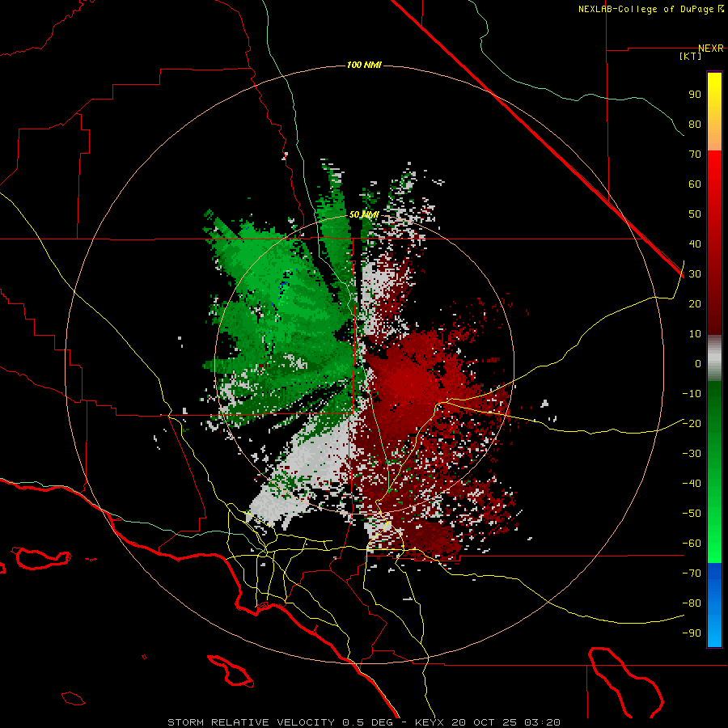
Task: Pick the gray zero-velocity color bar segment
Action: pyautogui.click(x=714, y=358)
